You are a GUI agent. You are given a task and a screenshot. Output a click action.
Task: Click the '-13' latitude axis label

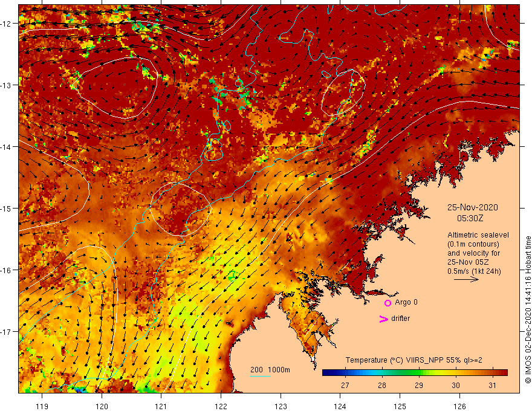point(7,85)
